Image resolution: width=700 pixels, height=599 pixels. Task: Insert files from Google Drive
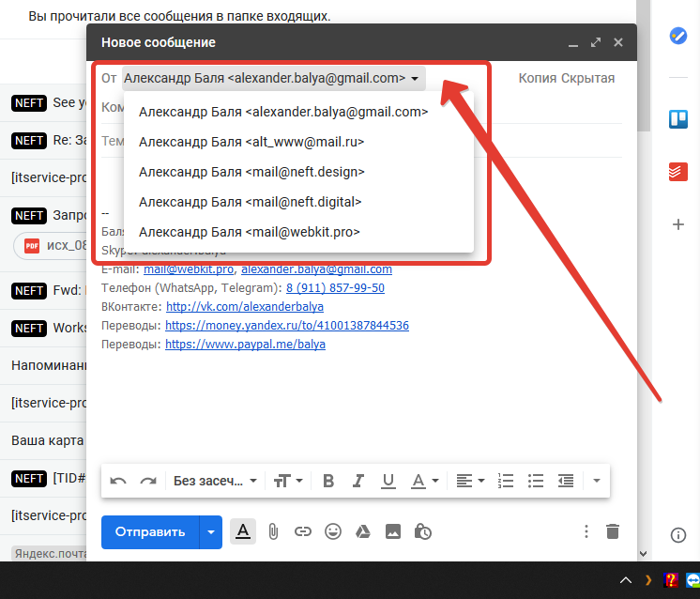[362, 531]
